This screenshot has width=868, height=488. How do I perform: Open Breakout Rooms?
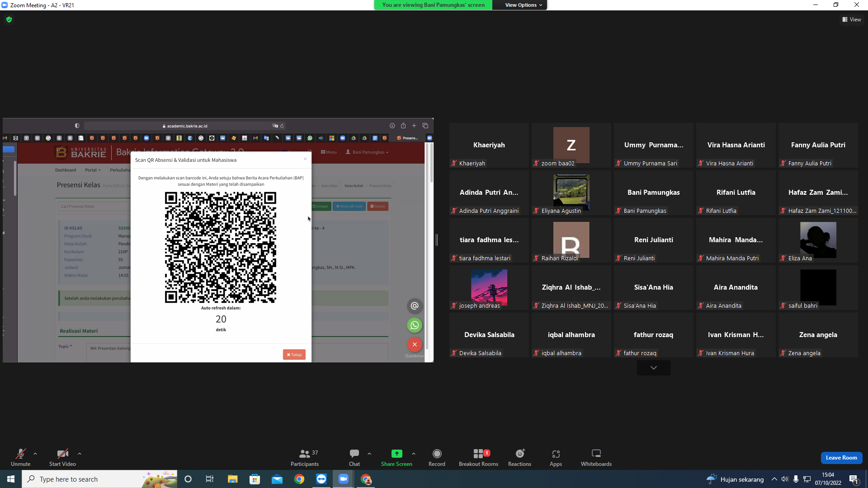pyautogui.click(x=478, y=457)
